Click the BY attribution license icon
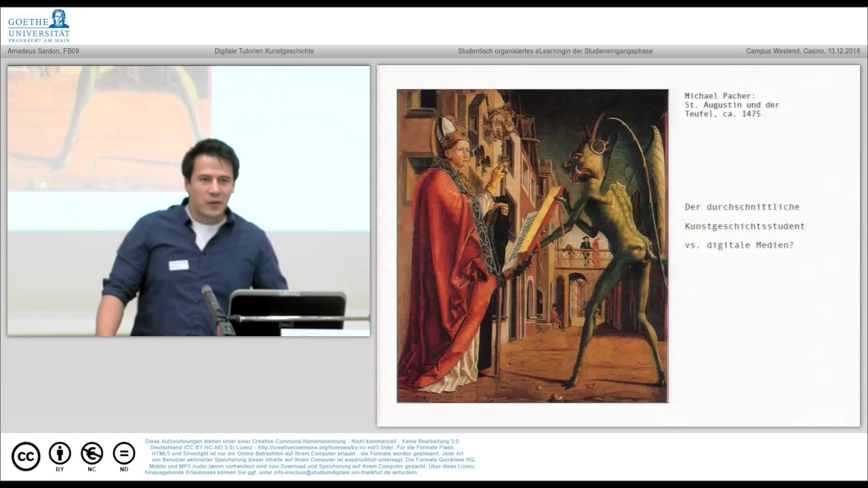This screenshot has height=488, width=868. point(60,457)
